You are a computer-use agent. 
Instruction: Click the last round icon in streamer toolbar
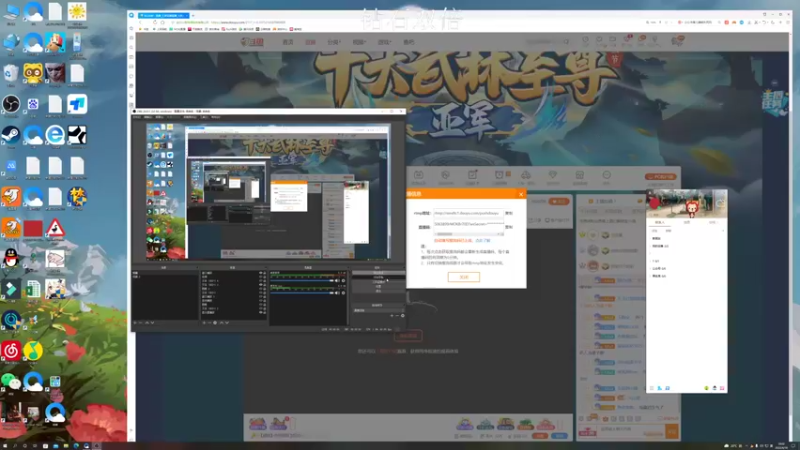pos(606,175)
